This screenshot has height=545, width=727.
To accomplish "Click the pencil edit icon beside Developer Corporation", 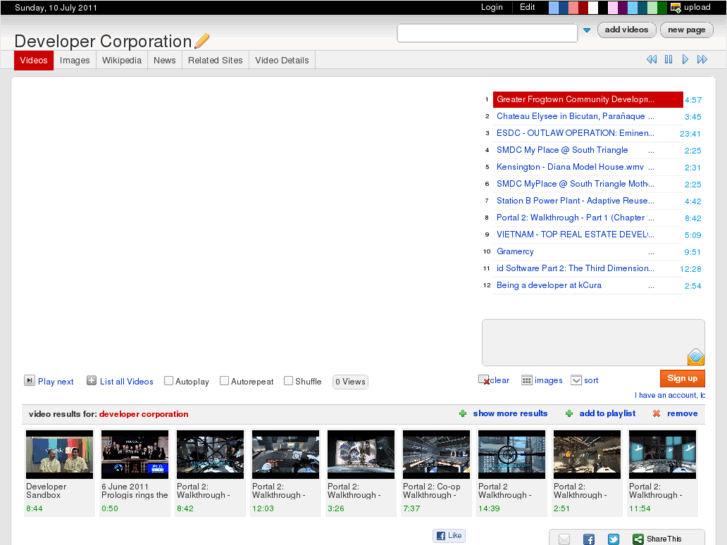I will (x=203, y=41).
